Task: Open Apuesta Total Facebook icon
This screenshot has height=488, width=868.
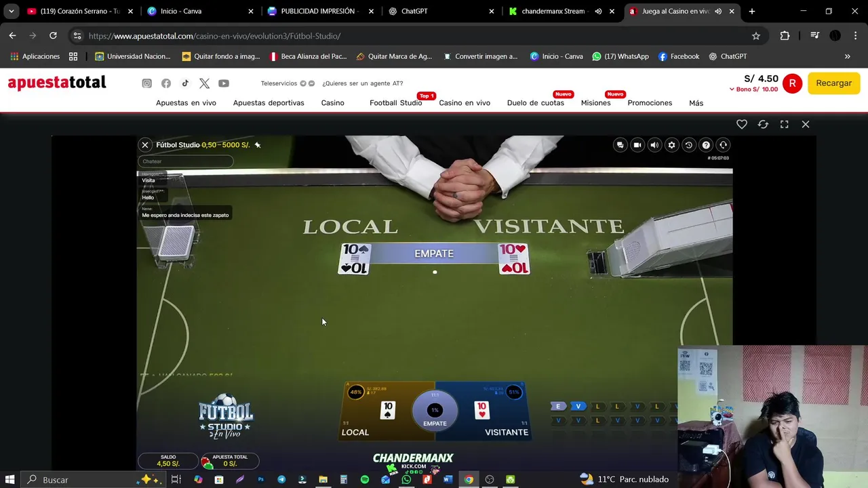Action: pyautogui.click(x=166, y=83)
